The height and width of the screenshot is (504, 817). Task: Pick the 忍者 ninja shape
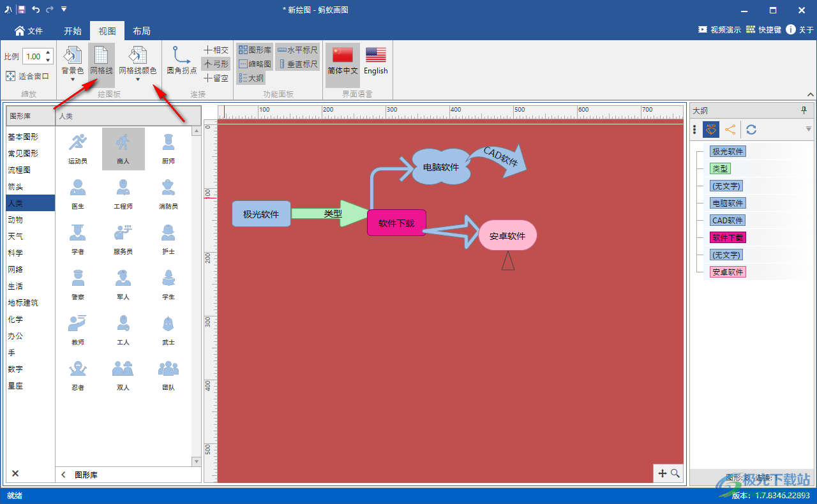[78, 375]
